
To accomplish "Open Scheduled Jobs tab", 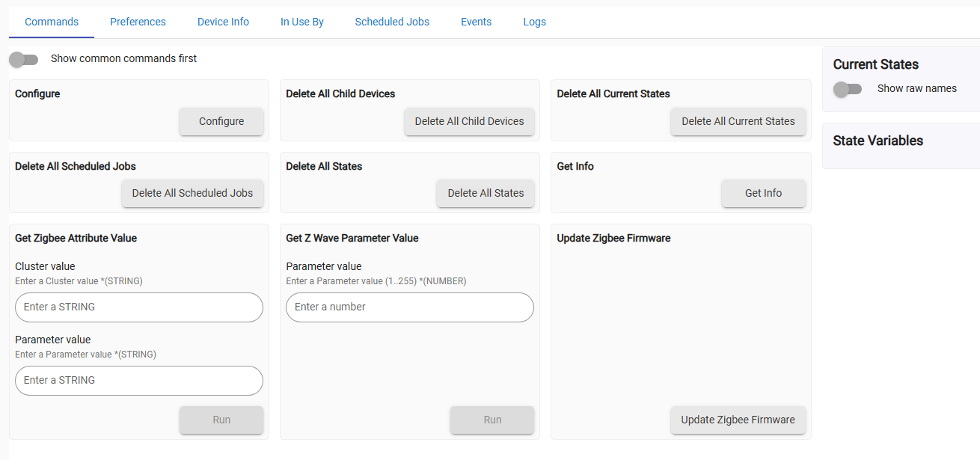I will (x=392, y=22).
